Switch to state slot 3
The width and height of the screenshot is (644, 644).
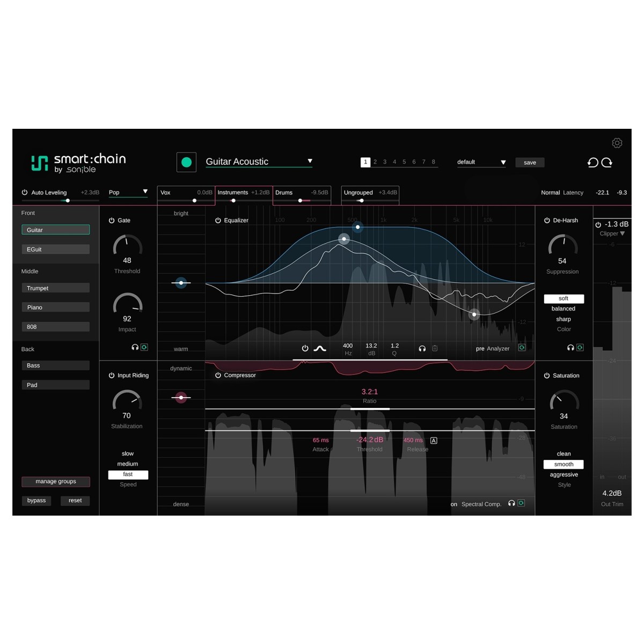click(385, 162)
